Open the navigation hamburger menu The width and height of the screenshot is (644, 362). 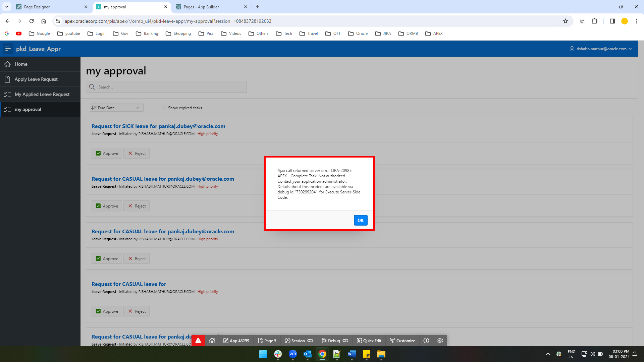(8, 49)
